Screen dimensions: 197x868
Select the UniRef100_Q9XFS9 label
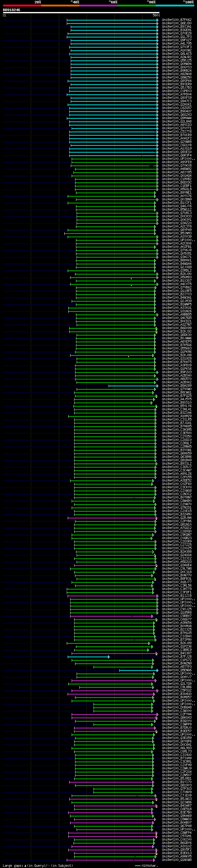tap(177, 98)
